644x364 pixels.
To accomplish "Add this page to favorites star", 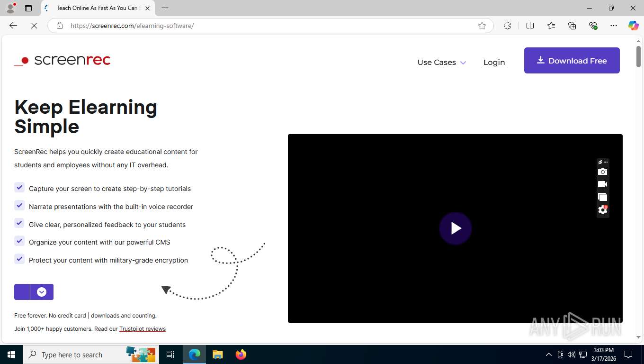I will pyautogui.click(x=482, y=26).
